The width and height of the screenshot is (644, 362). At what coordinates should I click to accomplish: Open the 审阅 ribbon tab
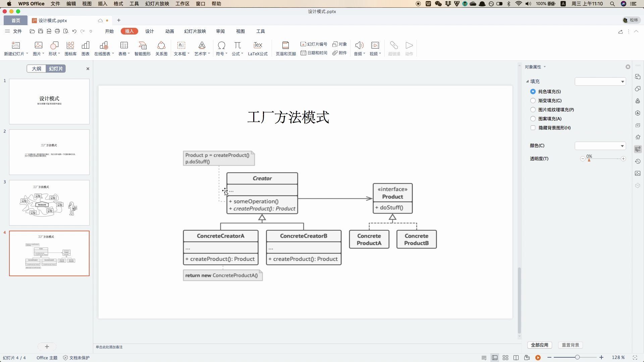coord(220,31)
